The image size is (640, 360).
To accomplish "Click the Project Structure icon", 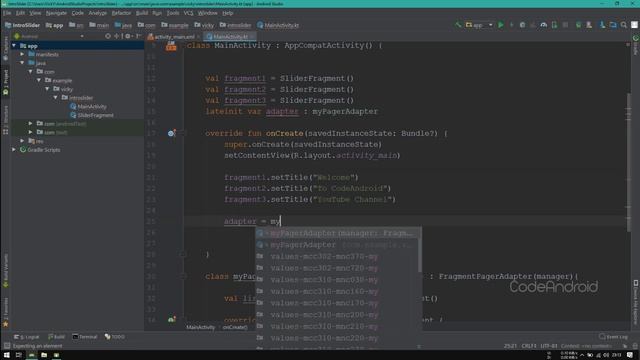I will pos(613,25).
